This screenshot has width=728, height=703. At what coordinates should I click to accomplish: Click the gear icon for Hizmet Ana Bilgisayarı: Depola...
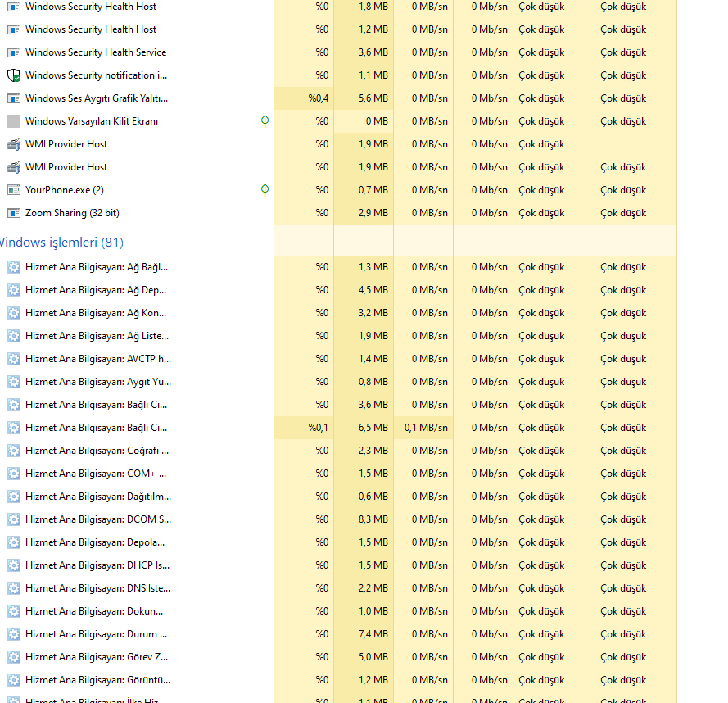14,542
